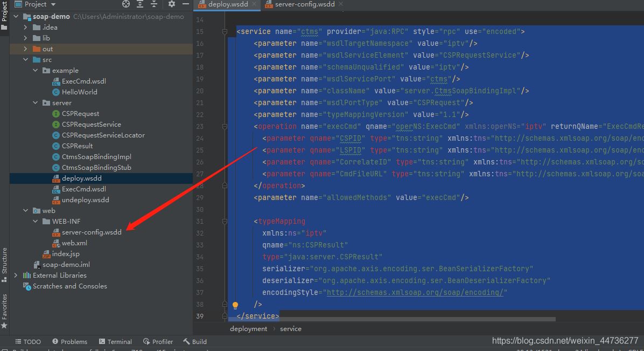Open the Problems tool window
Viewport: 644px width, 351px height.
[x=69, y=342]
